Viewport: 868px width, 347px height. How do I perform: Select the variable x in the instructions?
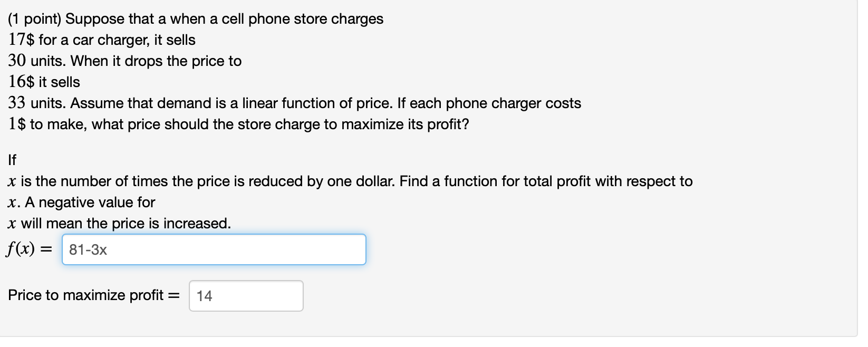tap(11, 181)
